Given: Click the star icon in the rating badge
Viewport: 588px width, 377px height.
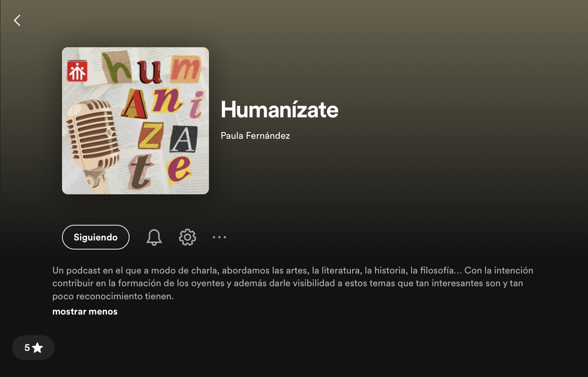Looking at the screenshot, I should point(37,348).
